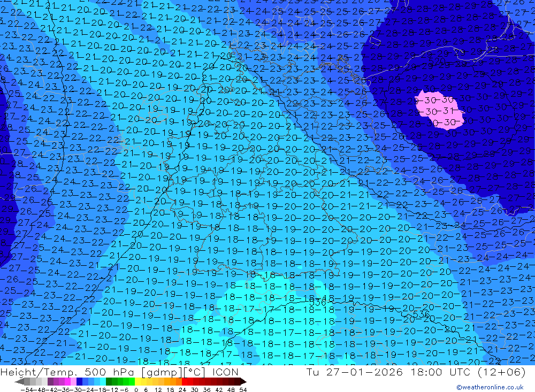
Task: Click the '30' legend tick label
Action: pyautogui.click(x=195, y=390)
